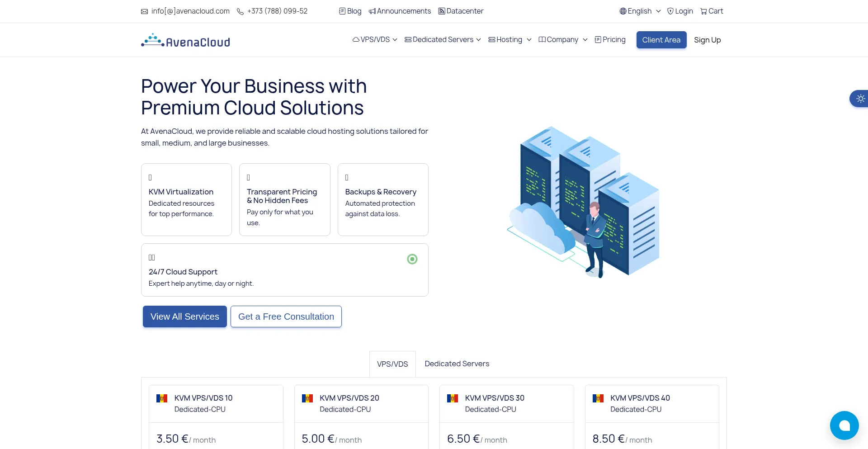Click the green 24/7 support status indicator
Viewport: 868px width, 449px height.
tap(412, 259)
